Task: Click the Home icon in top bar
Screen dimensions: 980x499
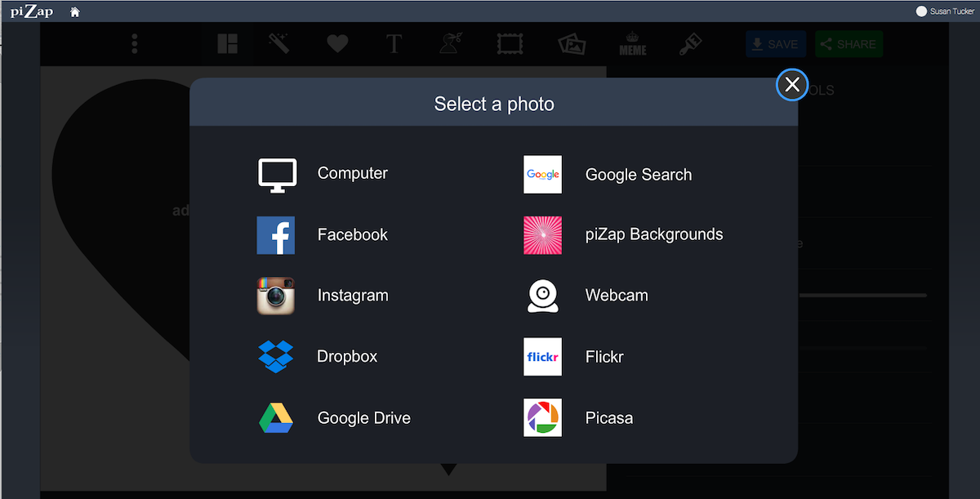Action: coord(75,12)
